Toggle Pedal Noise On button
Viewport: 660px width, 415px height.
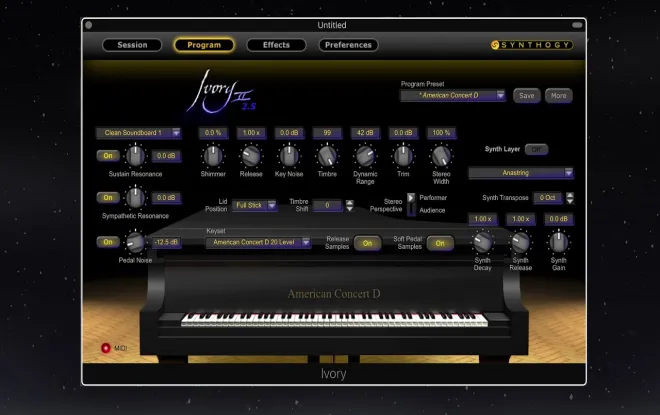[108, 242]
